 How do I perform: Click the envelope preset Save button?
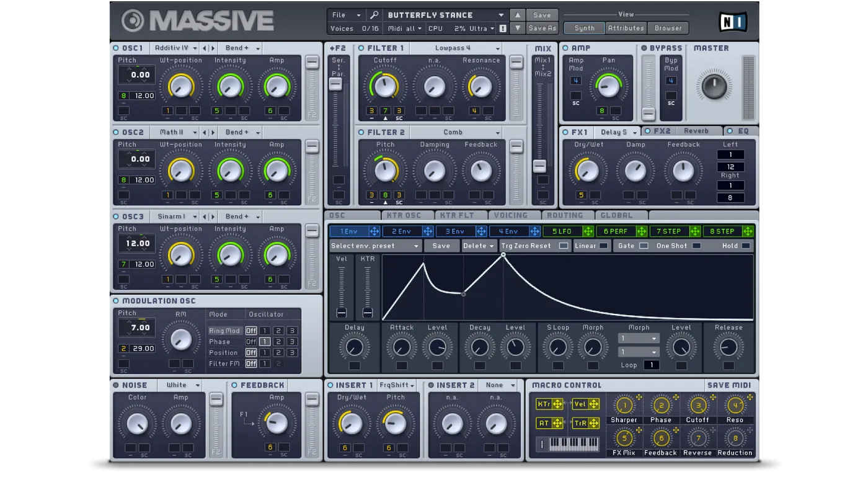click(x=441, y=246)
